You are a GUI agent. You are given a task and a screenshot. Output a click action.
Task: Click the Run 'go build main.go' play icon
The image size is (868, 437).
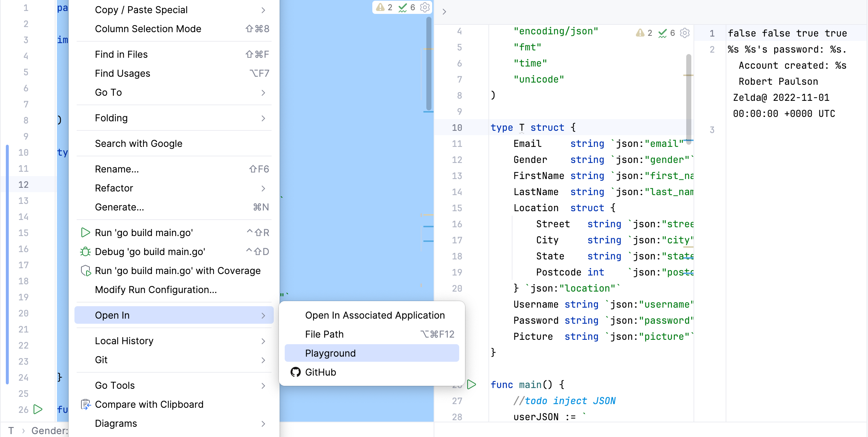85,233
